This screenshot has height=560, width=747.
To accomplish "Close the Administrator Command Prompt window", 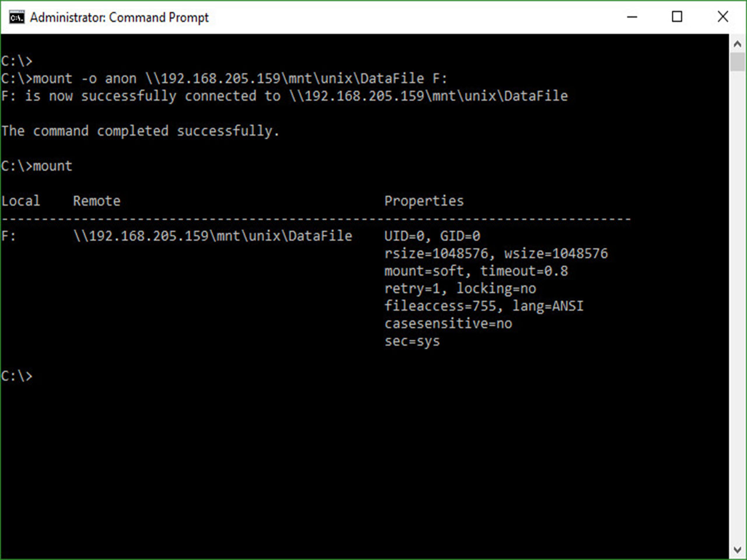I will pos(722,17).
